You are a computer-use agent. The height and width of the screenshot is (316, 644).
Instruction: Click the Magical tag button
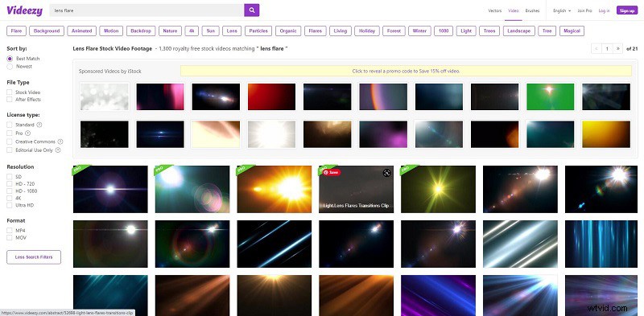[x=572, y=31]
